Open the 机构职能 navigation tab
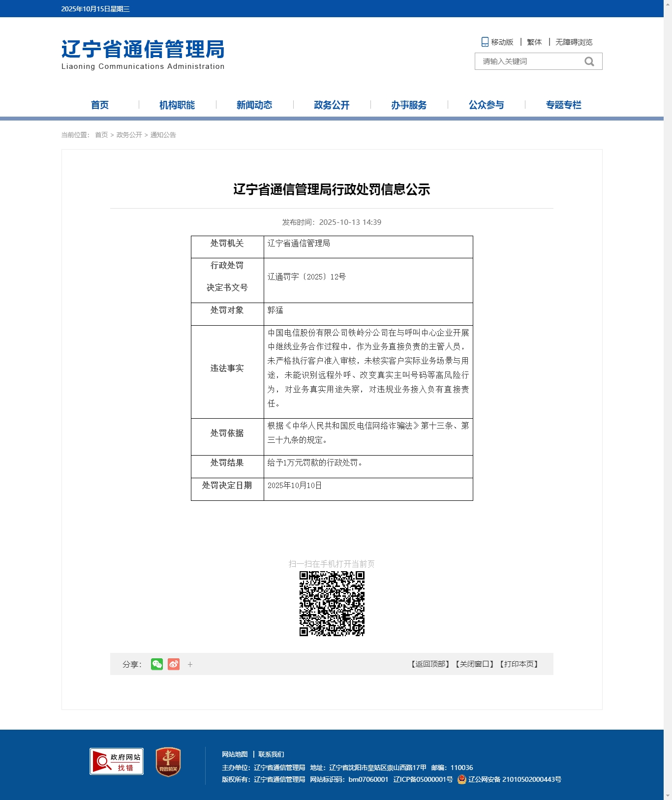The image size is (672, 800). click(177, 105)
